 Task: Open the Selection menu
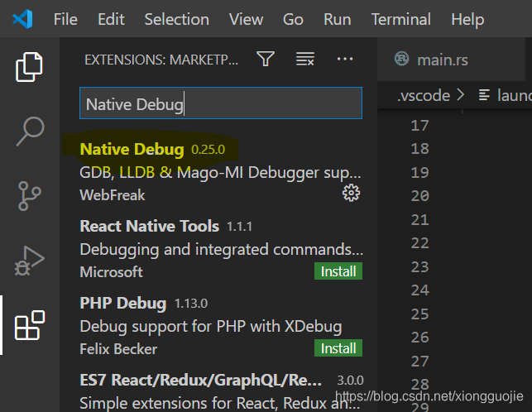tap(176, 19)
